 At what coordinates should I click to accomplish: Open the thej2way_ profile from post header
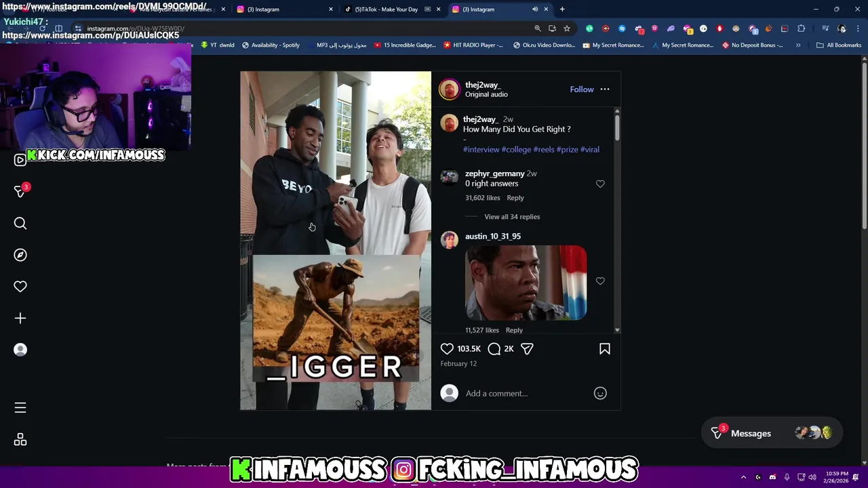[483, 85]
